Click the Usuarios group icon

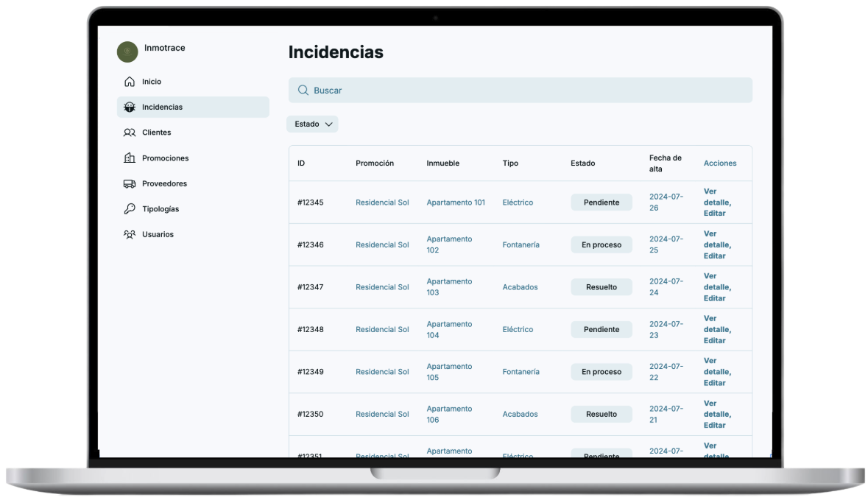click(130, 235)
